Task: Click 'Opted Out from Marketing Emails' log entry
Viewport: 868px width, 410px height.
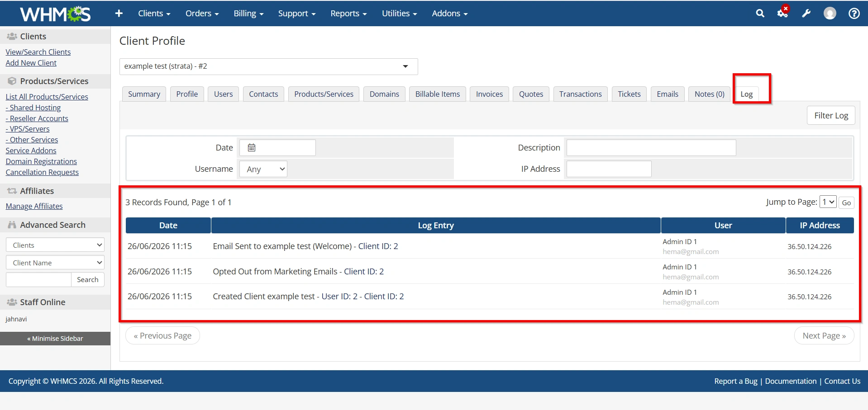Action: 298,272
